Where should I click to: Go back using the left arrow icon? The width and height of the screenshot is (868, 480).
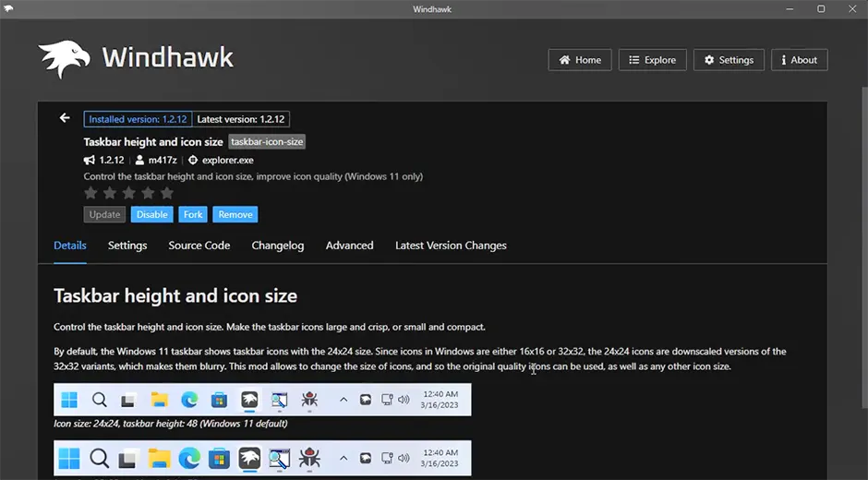point(65,117)
